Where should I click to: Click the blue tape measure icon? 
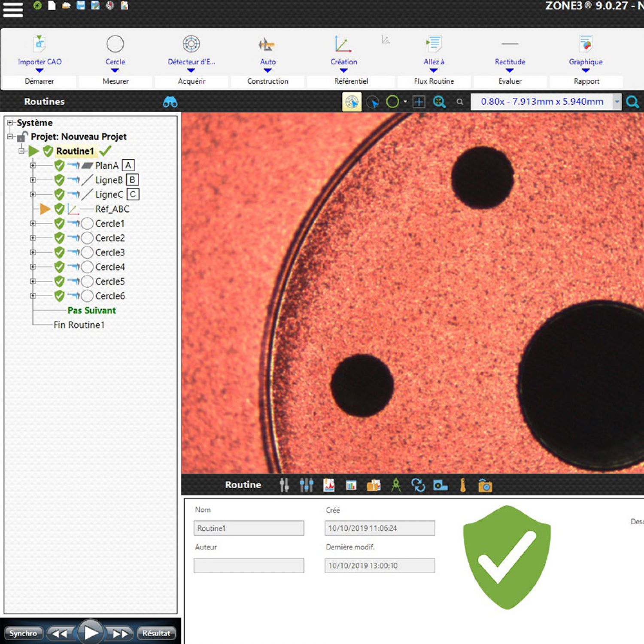tap(440, 486)
